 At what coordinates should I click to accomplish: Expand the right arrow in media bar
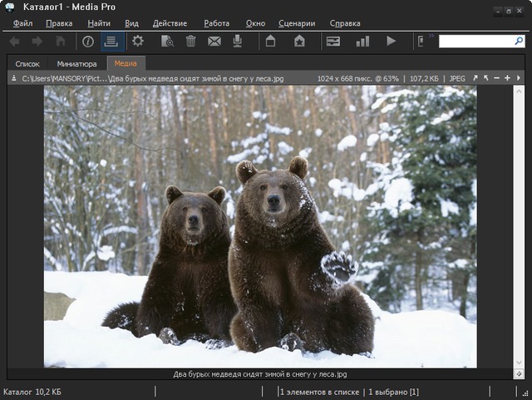pyautogui.click(x=519, y=78)
